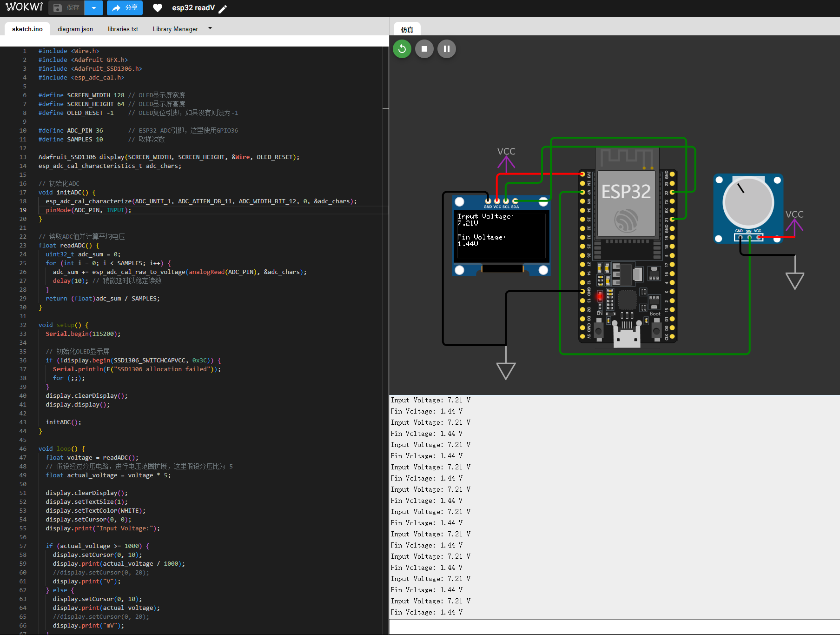The height and width of the screenshot is (635, 840).
Task: Click the serial monitor input field
Action: [614, 626]
